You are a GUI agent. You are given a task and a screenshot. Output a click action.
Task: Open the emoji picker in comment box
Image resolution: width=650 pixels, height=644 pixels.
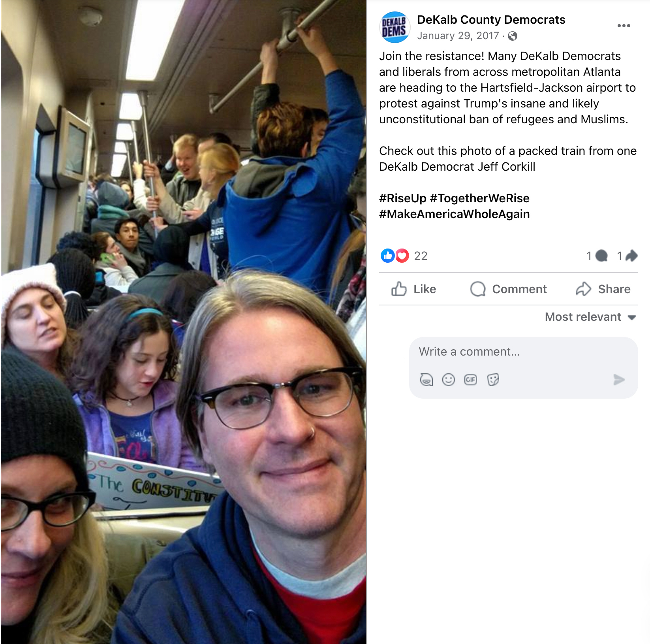click(449, 380)
